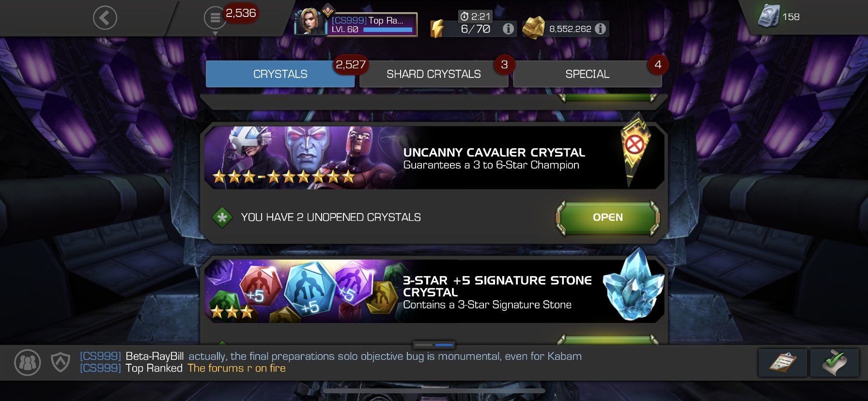868x401 pixels.
Task: Open the units currency icon showing 158
Action: [x=769, y=16]
